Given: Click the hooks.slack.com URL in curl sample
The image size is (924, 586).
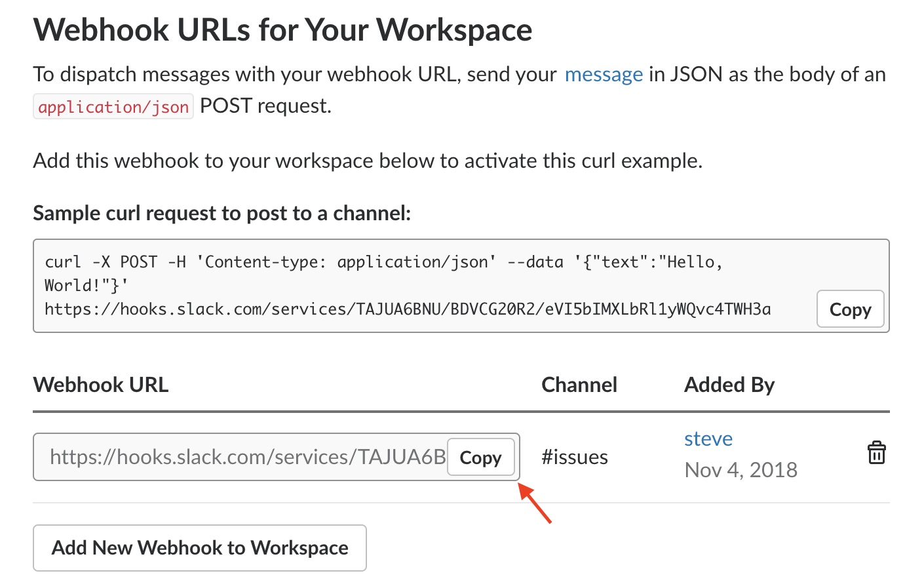Looking at the screenshot, I should (407, 309).
